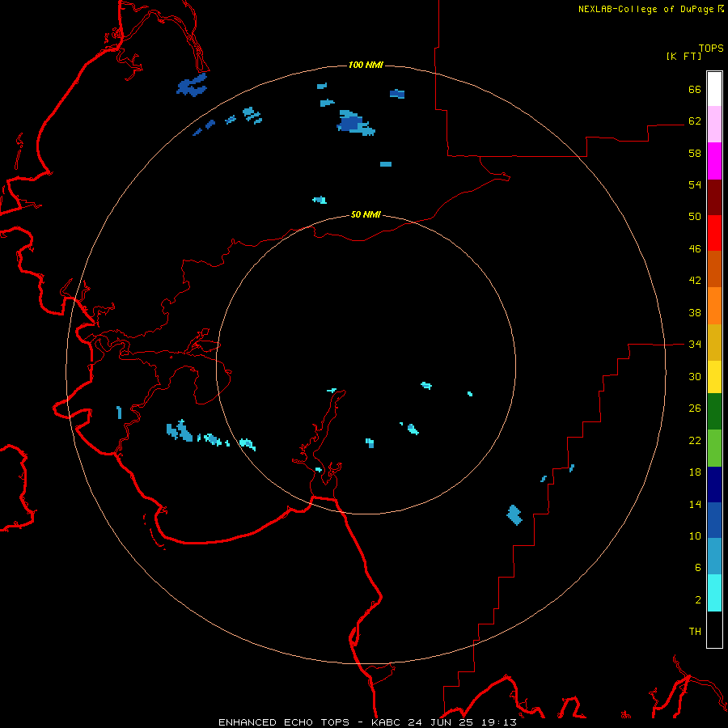Select the black TH legend band
The width and height of the screenshot is (728, 728).
[x=714, y=629]
